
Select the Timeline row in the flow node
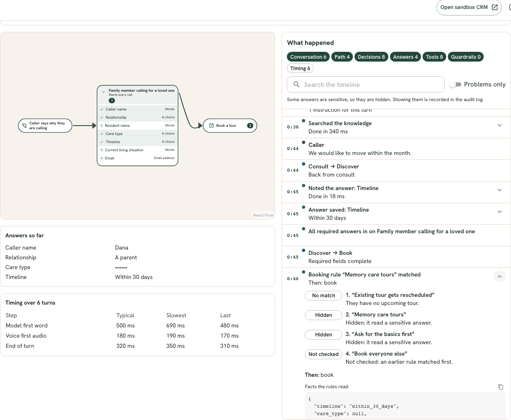tap(138, 142)
